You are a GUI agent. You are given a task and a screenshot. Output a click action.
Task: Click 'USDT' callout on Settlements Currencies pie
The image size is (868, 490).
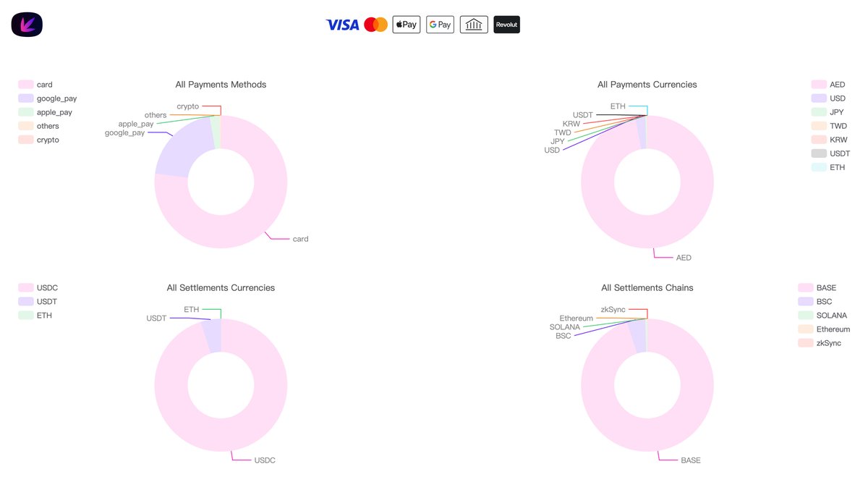click(156, 318)
